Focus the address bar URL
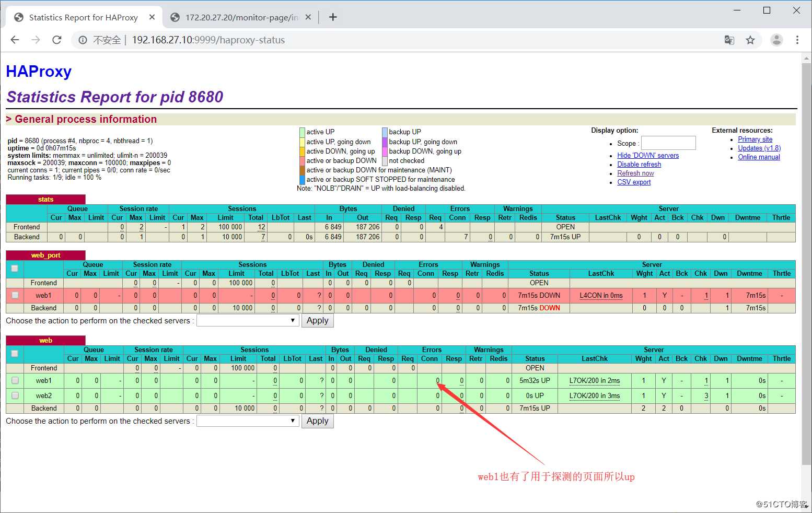 (208, 40)
